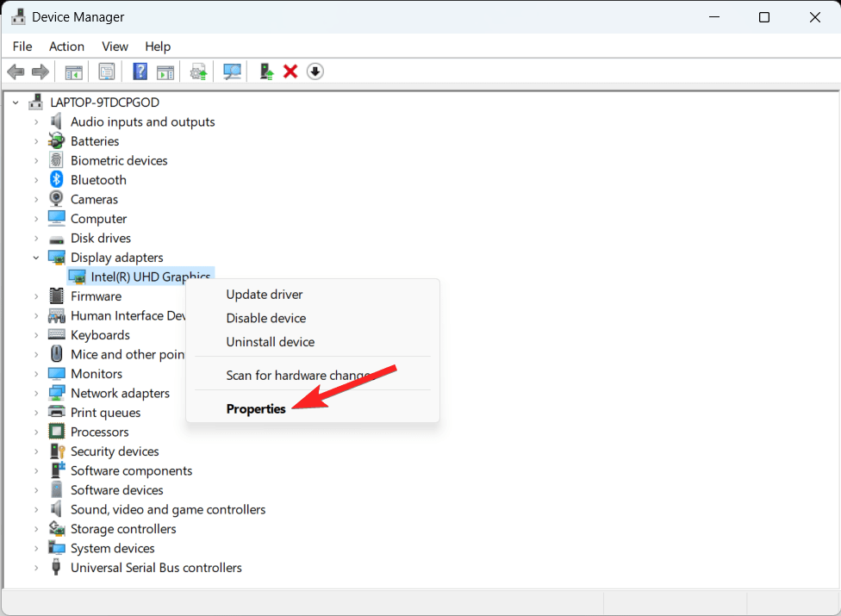Click the Bluetooth icon in device tree
The width and height of the screenshot is (841, 616).
point(57,180)
